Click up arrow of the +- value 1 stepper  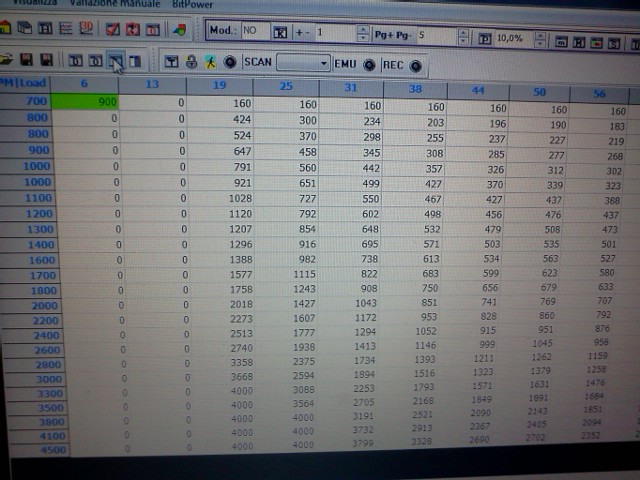tap(362, 29)
